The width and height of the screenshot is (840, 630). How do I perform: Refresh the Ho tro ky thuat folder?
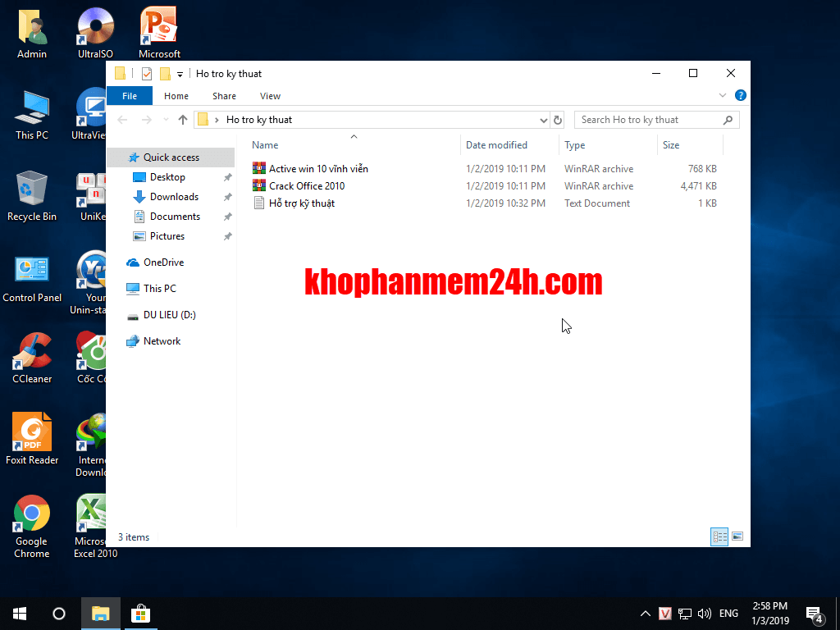coord(558,120)
